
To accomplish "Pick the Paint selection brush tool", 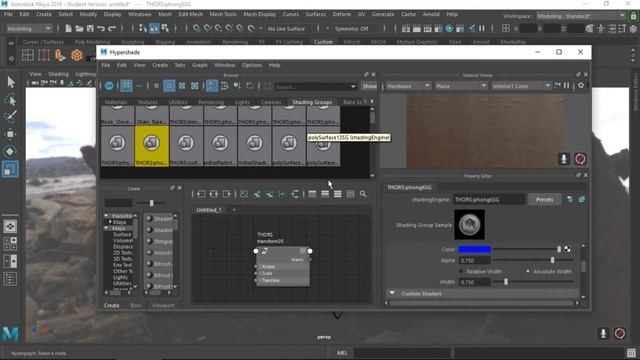I will pyautogui.click(x=11, y=116).
